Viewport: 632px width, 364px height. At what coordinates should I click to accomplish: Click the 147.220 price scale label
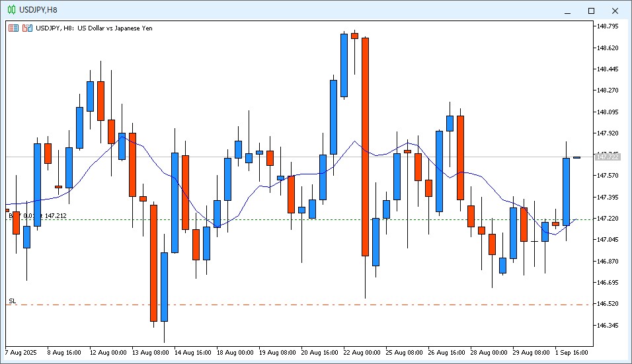point(608,219)
